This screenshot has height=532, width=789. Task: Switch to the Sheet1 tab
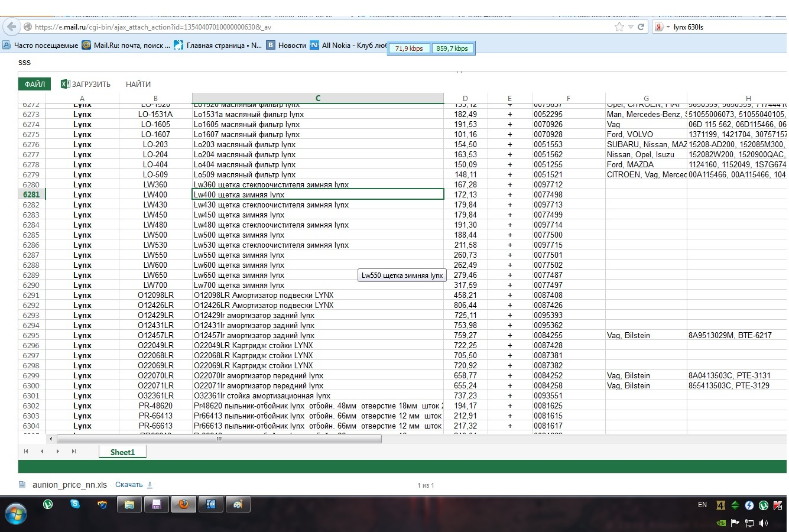pyautogui.click(x=122, y=452)
